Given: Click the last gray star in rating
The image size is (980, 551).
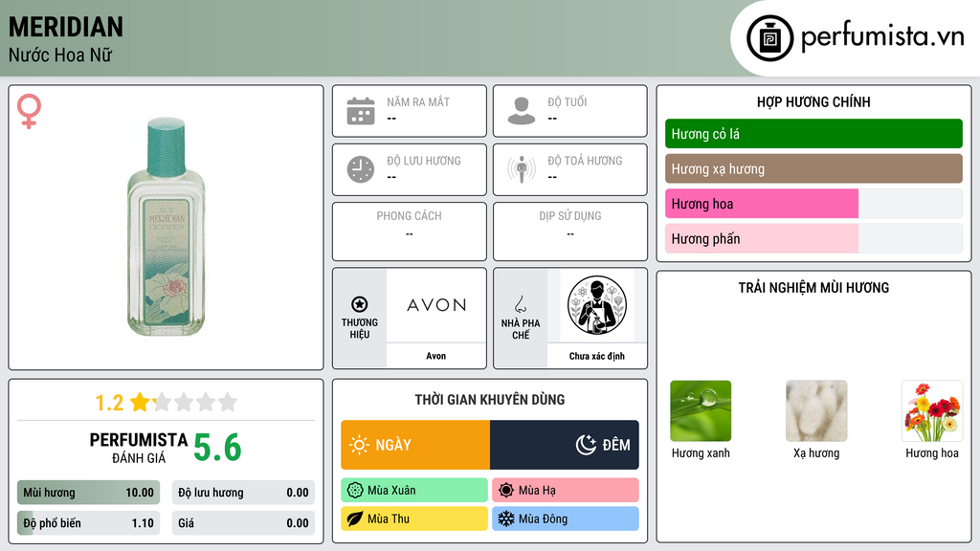Looking at the screenshot, I should tap(228, 402).
